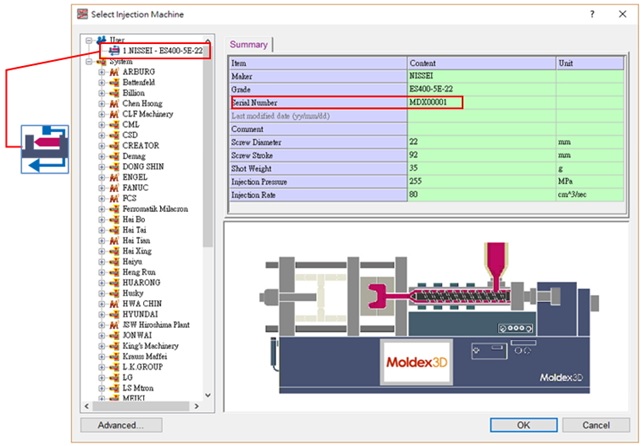Click the Advanced... button
The image size is (643, 446).
[x=121, y=425]
